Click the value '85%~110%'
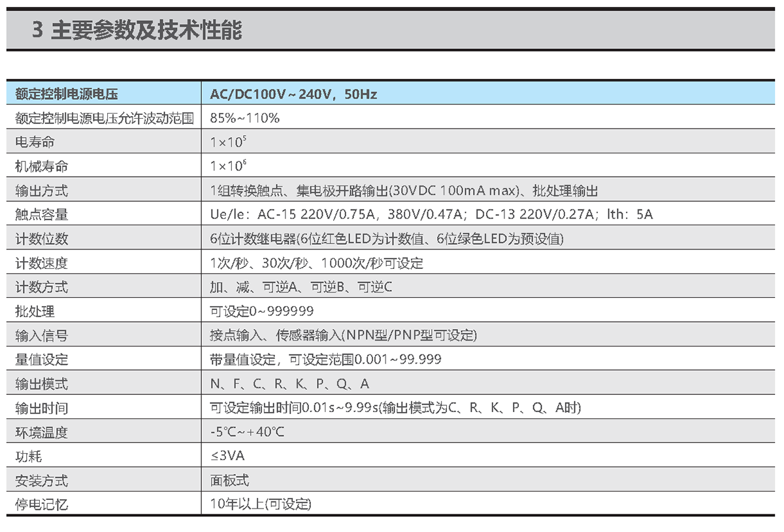 [245, 119]
